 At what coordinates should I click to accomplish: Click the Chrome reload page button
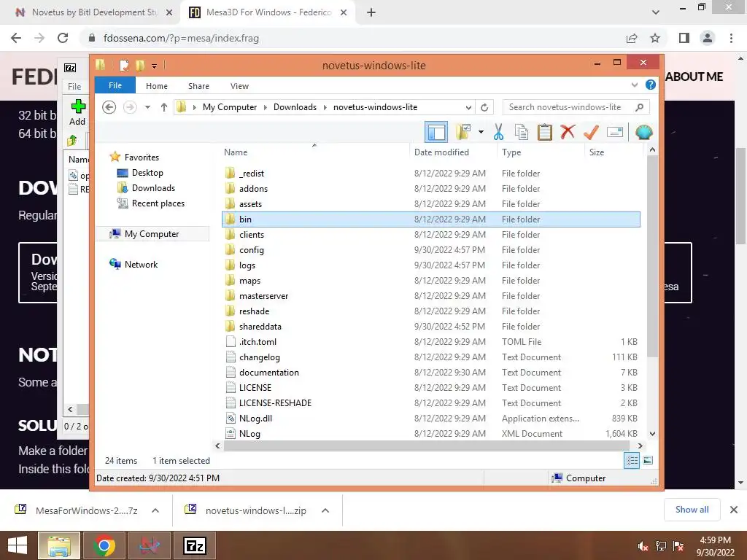tap(63, 38)
